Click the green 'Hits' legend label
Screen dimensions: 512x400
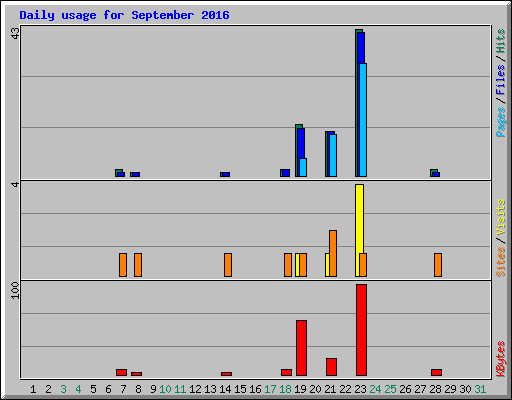[x=500, y=41]
